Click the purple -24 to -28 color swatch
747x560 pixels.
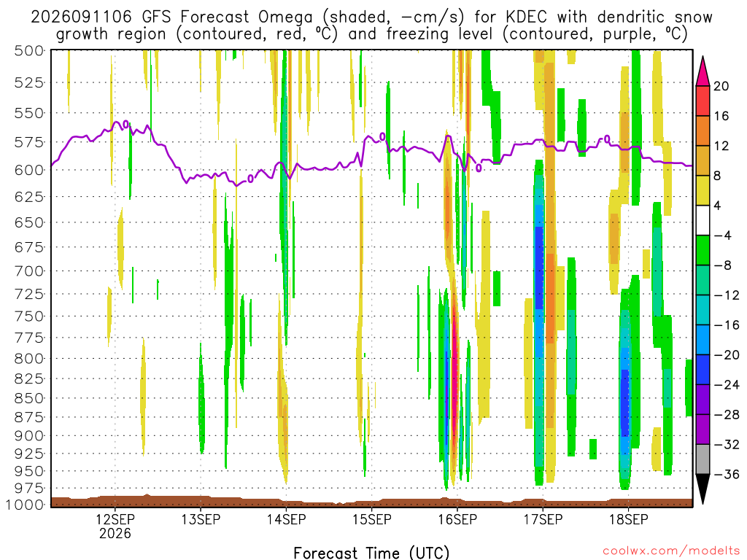pyautogui.click(x=703, y=400)
